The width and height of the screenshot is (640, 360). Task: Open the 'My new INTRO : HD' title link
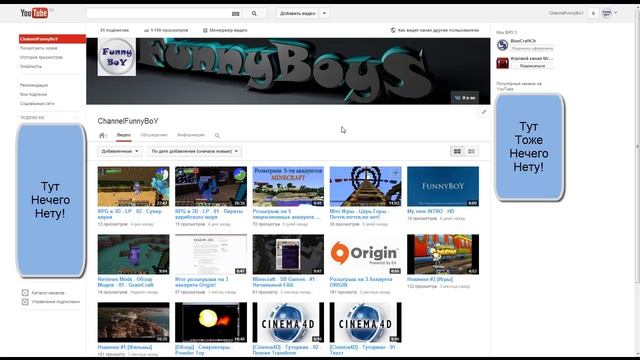tap(431, 211)
